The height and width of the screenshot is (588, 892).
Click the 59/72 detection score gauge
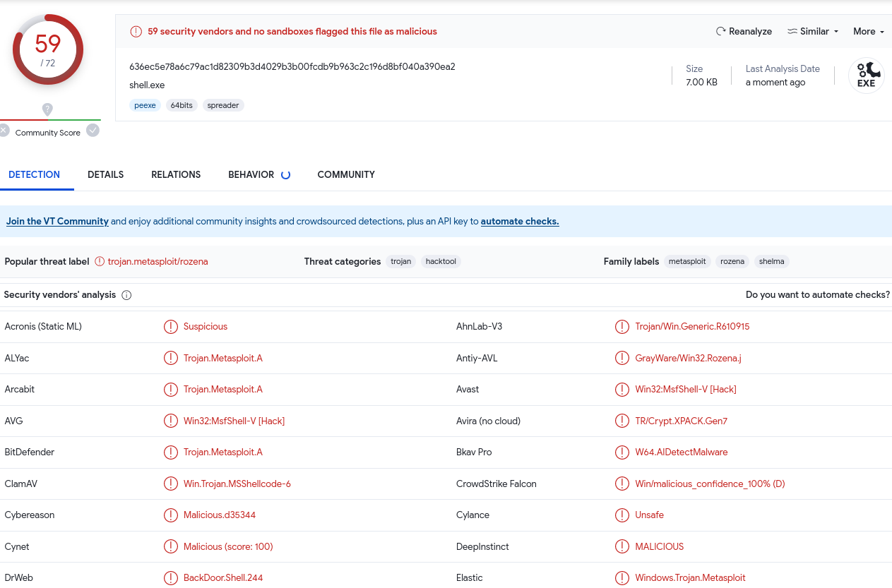point(48,50)
